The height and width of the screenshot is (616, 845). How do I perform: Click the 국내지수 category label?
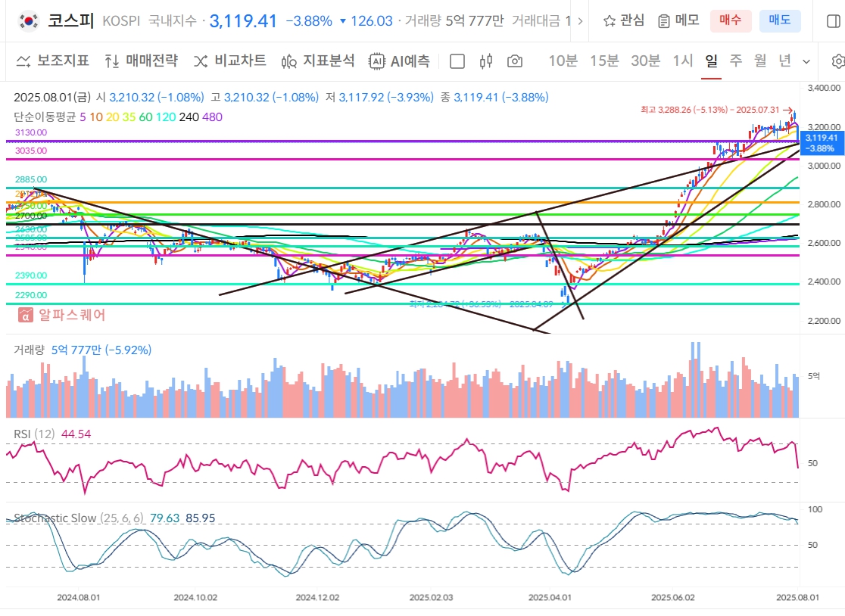(173, 21)
